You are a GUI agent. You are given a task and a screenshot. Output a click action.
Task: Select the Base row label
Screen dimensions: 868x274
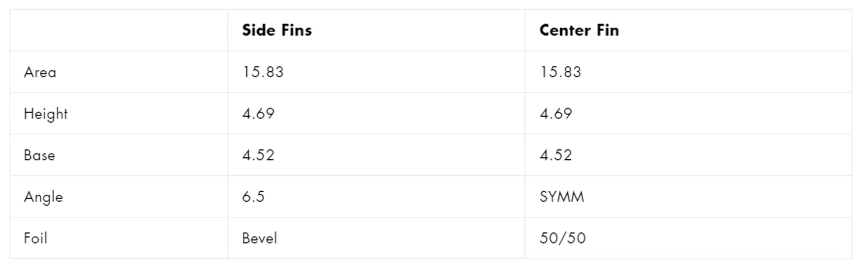(x=39, y=155)
